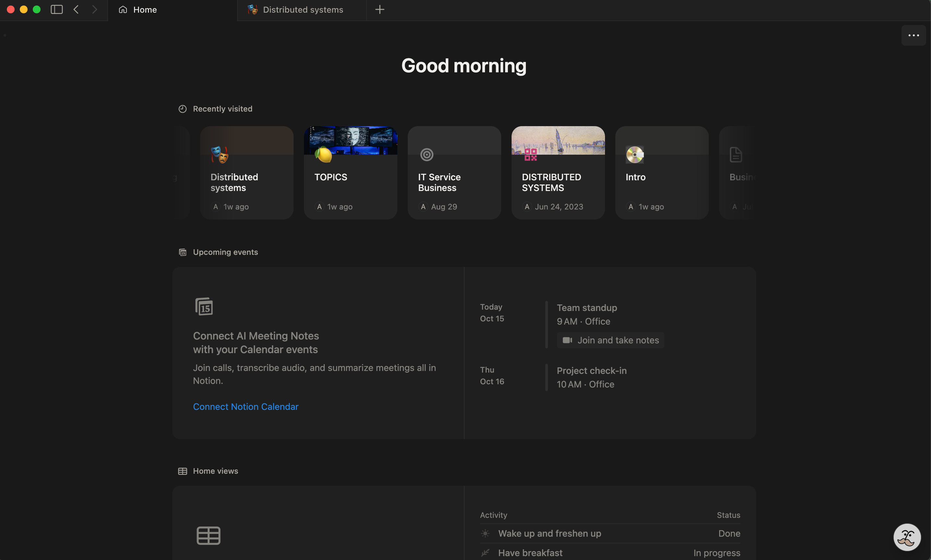Viewport: 931px width, 560px height.
Task: Select the Wake up and freshen up row
Action: click(x=610, y=534)
